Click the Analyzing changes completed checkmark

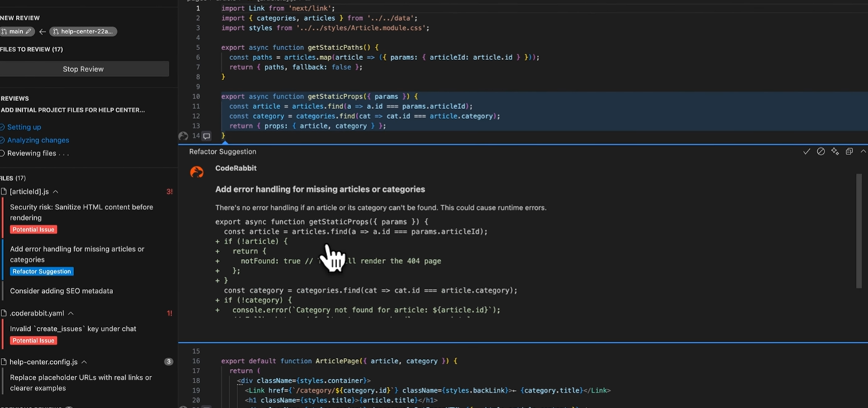tap(2, 140)
